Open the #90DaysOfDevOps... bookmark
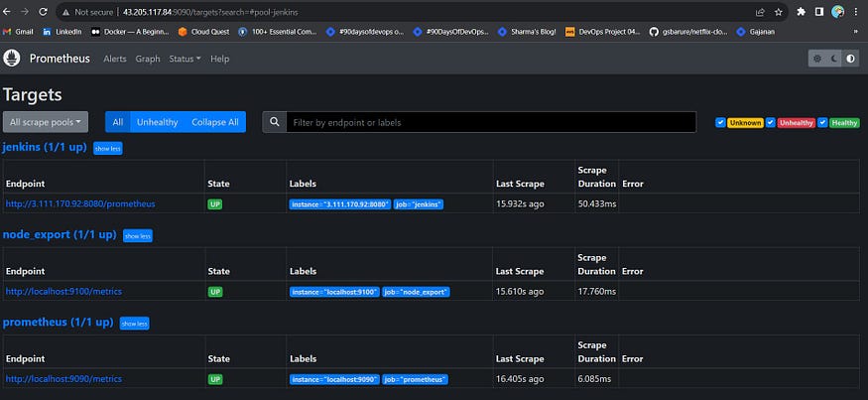Screen dimensions: 868x400 click(451, 32)
